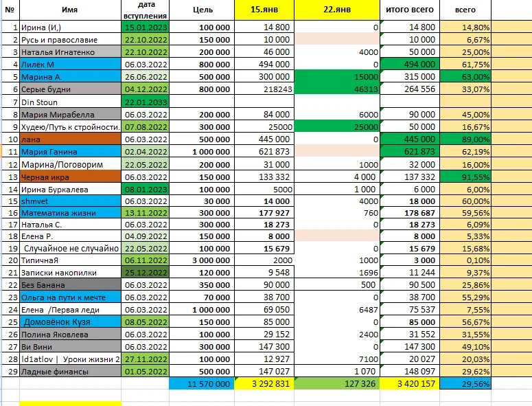Select the 'дата вступления' header cell
Viewport: 532px width, 406px height.
point(146,10)
